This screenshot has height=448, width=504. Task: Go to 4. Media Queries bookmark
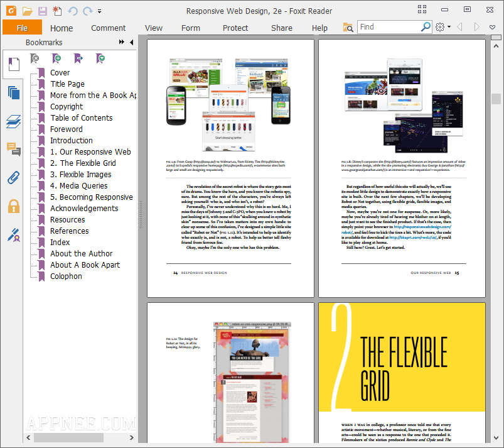78,186
